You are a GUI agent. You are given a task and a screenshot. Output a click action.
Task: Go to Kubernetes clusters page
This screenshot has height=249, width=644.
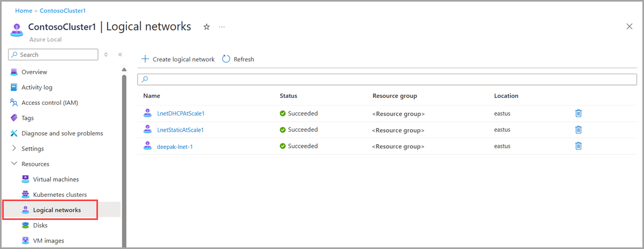pyautogui.click(x=59, y=195)
